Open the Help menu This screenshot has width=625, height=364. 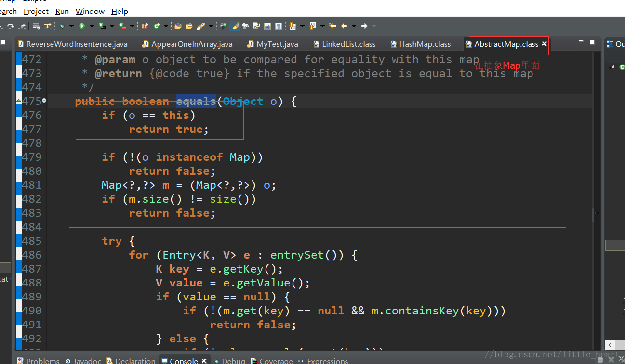click(x=120, y=11)
